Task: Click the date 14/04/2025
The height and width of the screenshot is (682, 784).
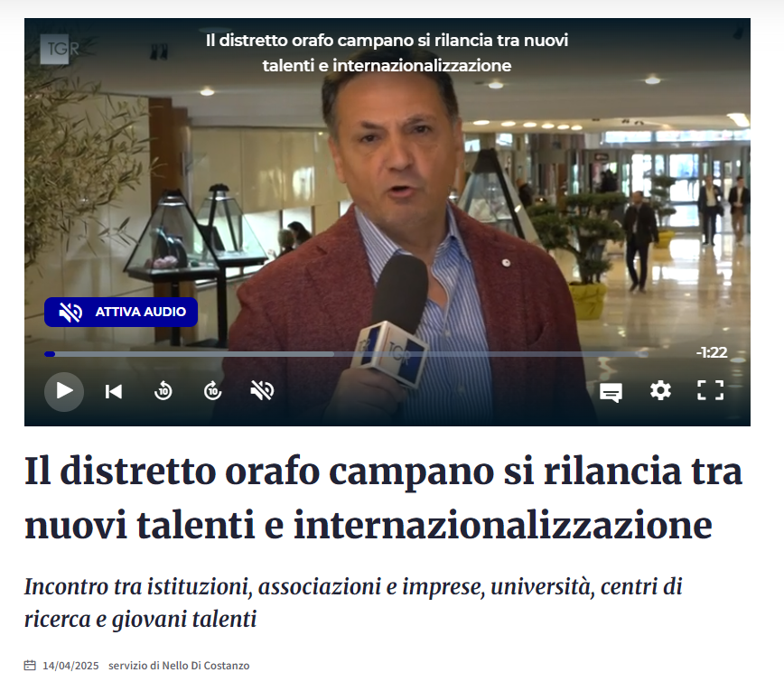Action: pyautogui.click(x=70, y=666)
